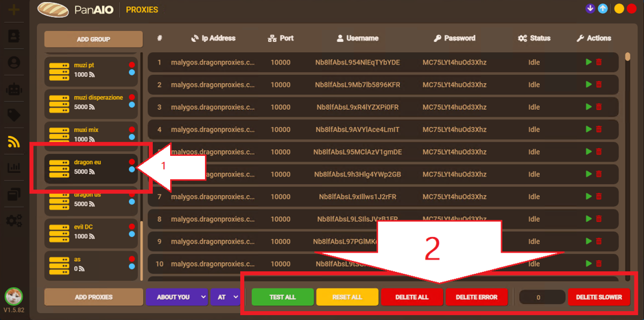Click the DELETE ERROR button
This screenshot has width=644, height=320.
pyautogui.click(x=477, y=297)
